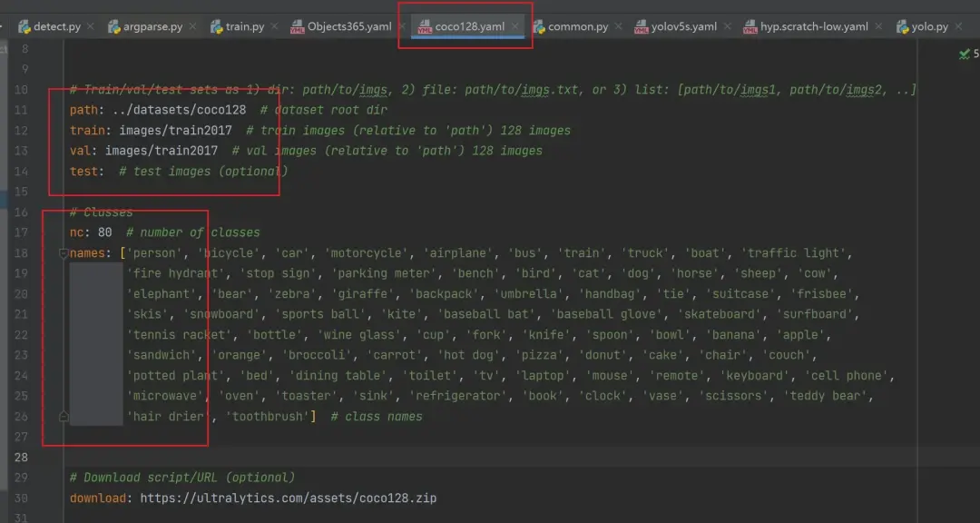
Task: Click 'traffic light' in the names list
Action: point(794,253)
